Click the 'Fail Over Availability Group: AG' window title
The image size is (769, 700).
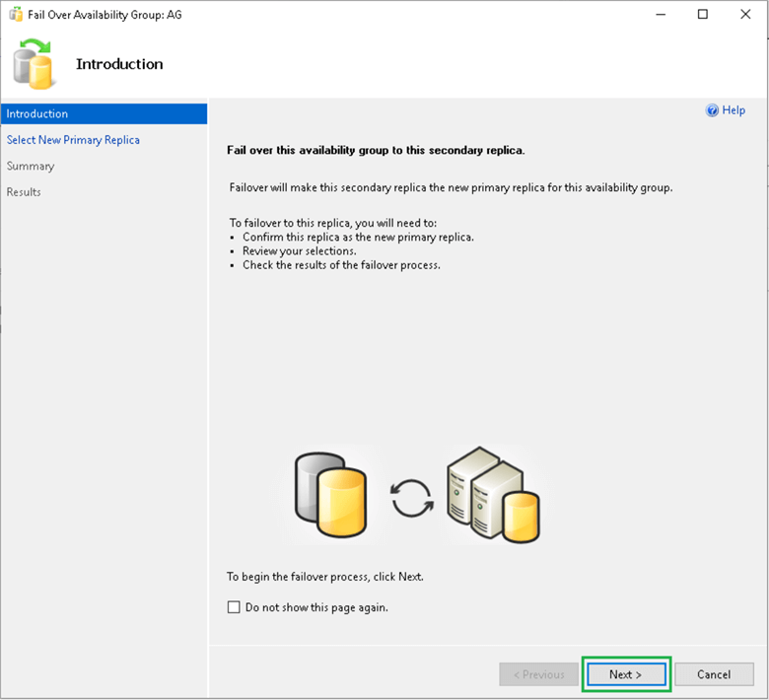point(105,15)
